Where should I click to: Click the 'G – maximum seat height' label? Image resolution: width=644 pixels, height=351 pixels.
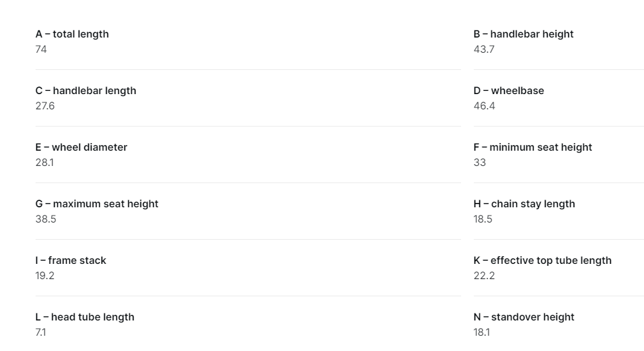(x=97, y=204)
